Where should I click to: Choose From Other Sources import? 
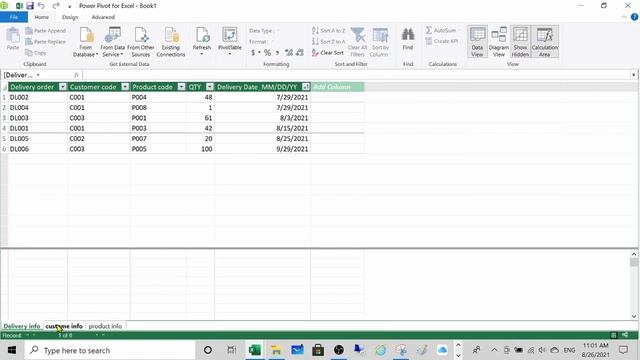point(140,42)
